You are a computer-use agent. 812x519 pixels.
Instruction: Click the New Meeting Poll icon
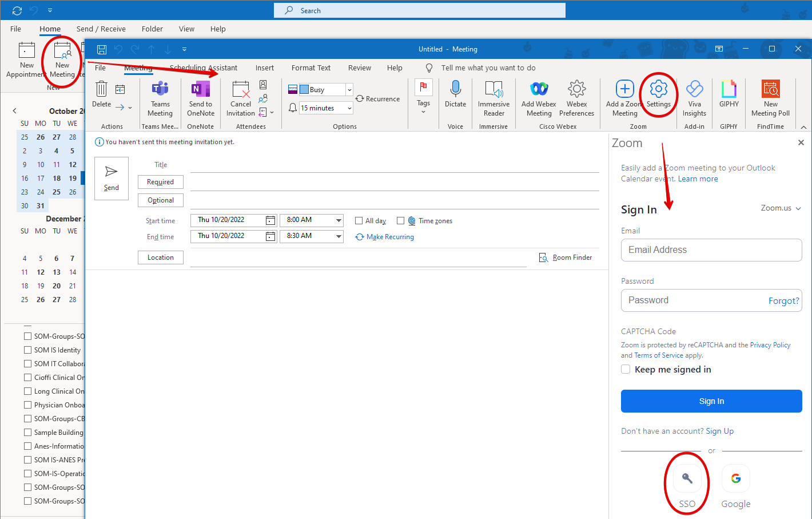click(770, 90)
